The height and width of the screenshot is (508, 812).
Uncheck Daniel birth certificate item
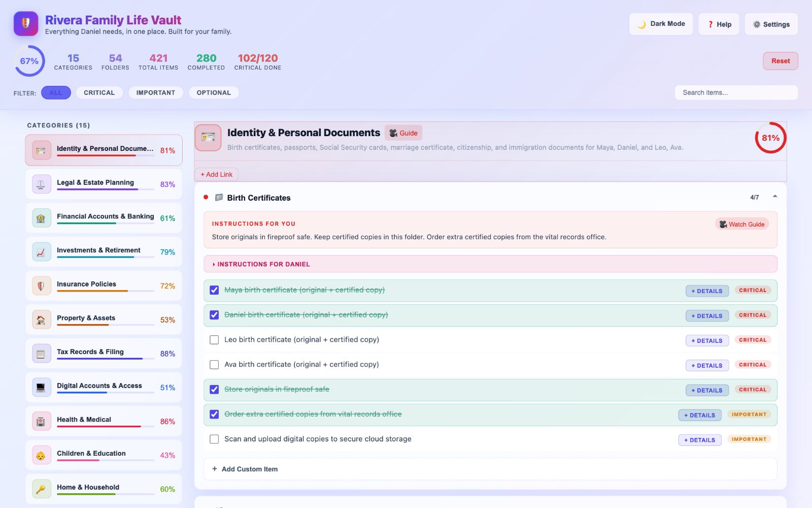pos(214,315)
